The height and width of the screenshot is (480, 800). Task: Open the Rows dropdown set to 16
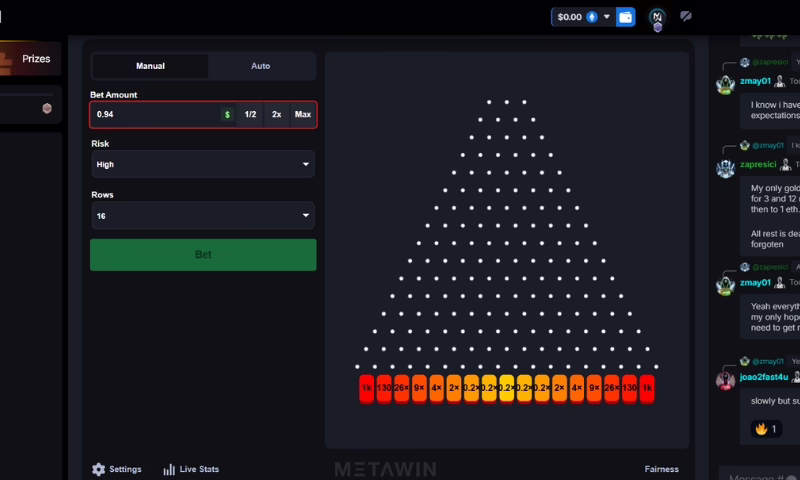(x=203, y=216)
